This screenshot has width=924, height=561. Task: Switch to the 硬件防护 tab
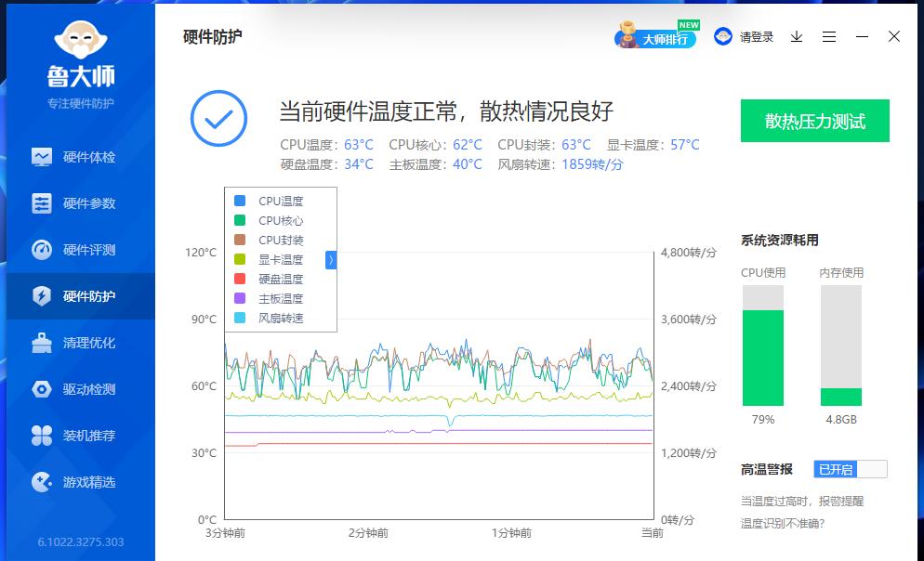point(79,296)
